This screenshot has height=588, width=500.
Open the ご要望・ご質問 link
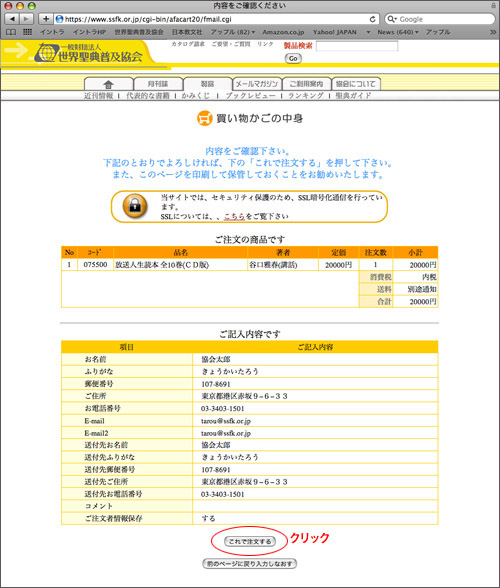click(231, 44)
